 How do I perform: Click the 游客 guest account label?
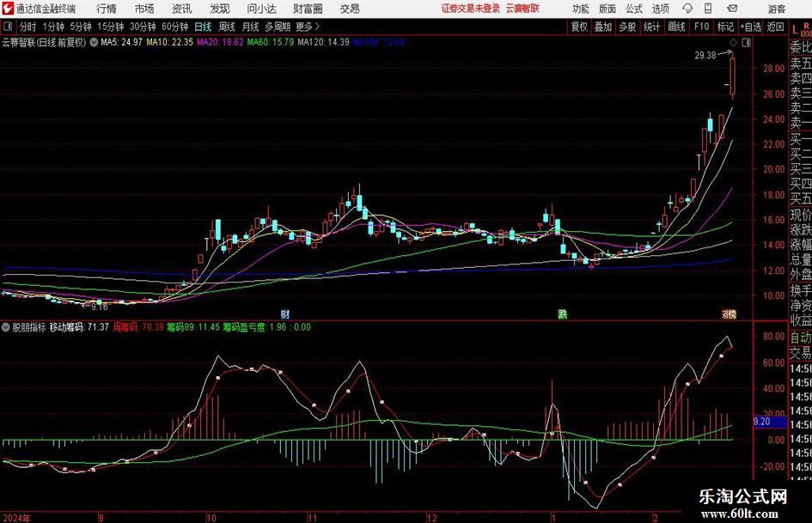pyautogui.click(x=776, y=9)
